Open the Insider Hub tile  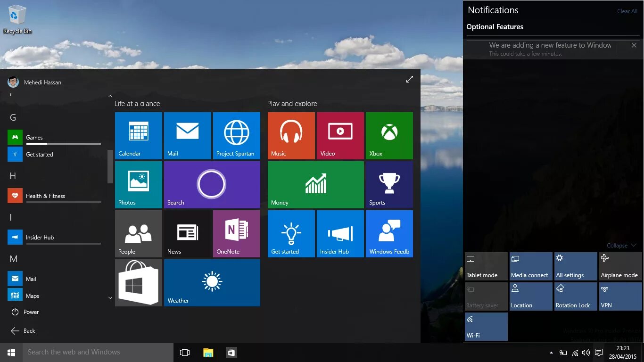coord(340,234)
